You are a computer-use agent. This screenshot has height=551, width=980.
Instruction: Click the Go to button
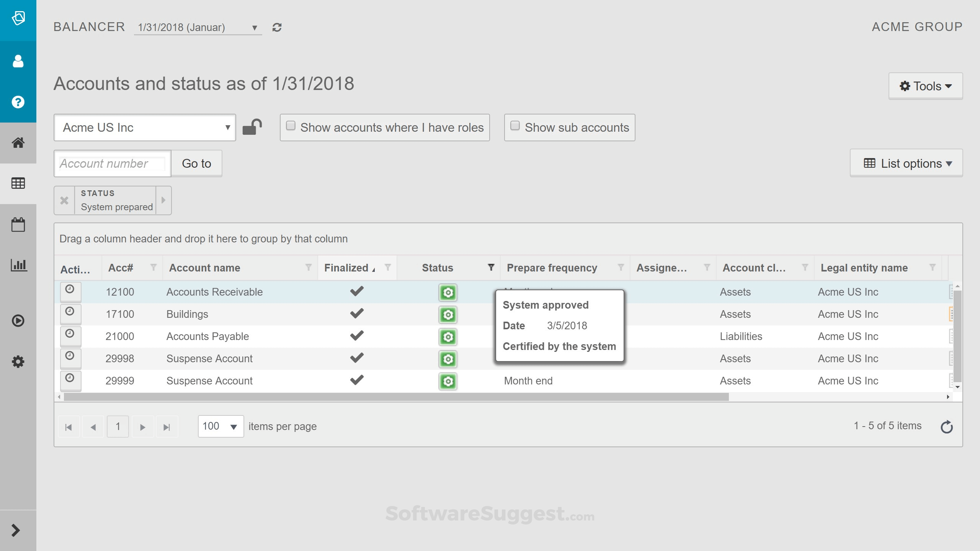coord(196,164)
